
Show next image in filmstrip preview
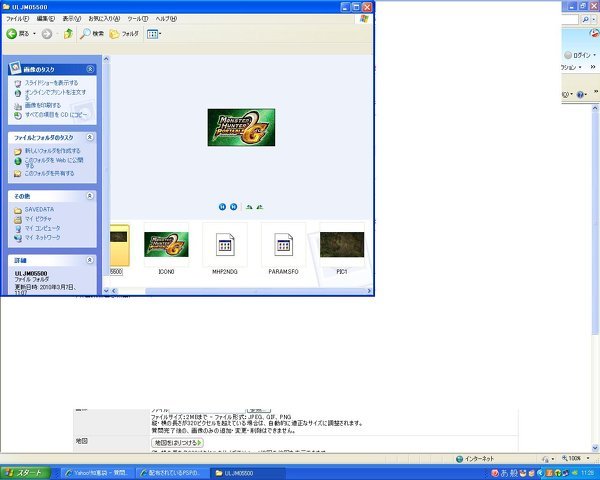pyautogui.click(x=233, y=206)
